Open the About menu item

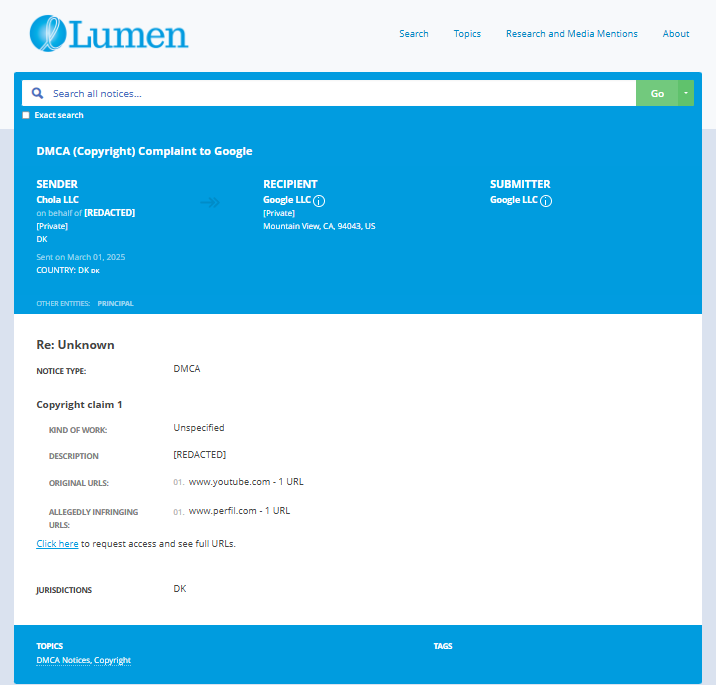click(676, 34)
